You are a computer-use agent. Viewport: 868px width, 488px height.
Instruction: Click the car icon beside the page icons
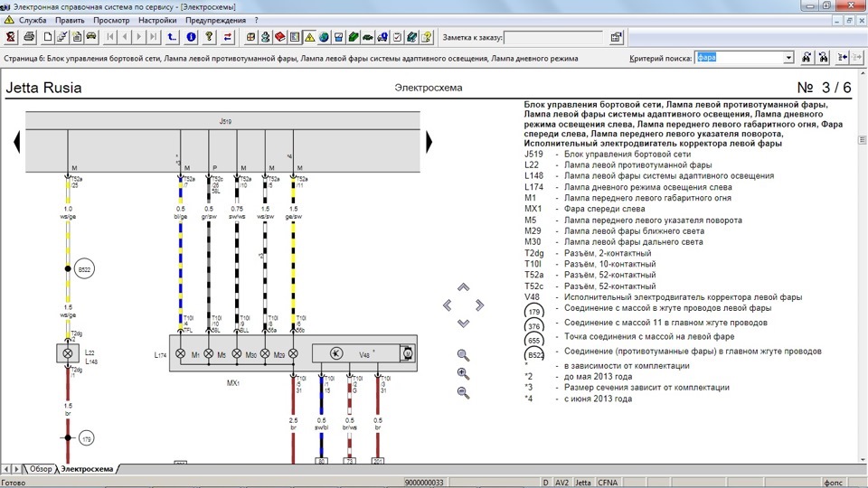[91, 37]
